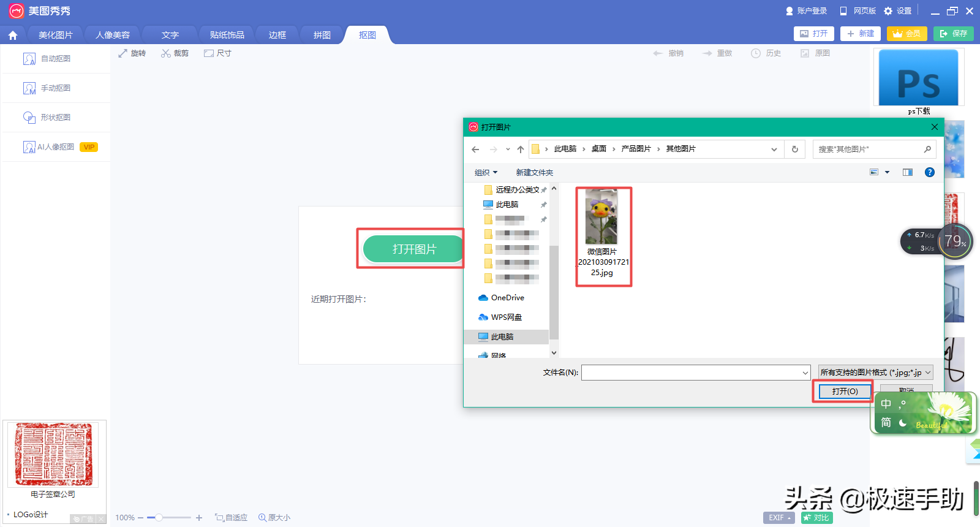Toggle the 对比 compare button
Screen dimensions: 980x527
pyautogui.click(x=816, y=518)
